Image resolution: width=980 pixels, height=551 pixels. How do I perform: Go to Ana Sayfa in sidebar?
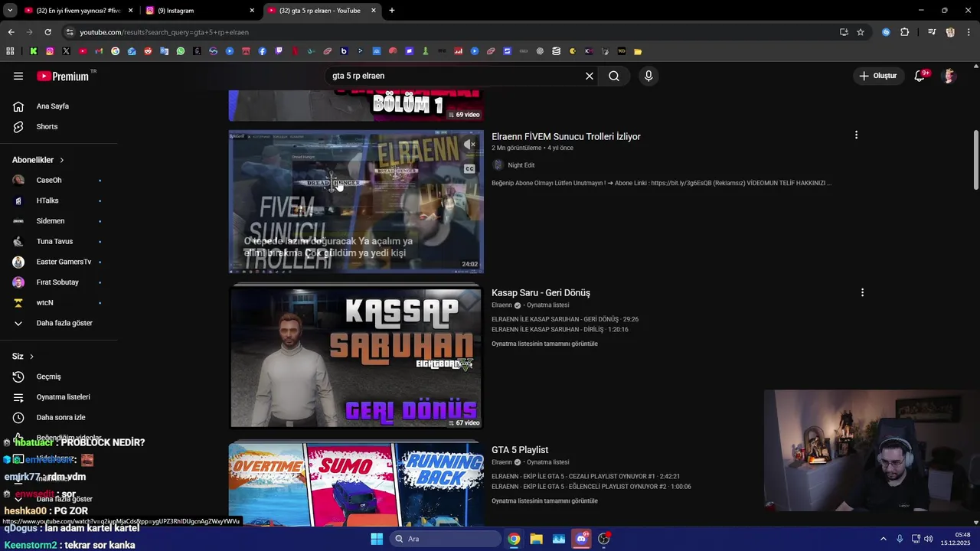[x=54, y=106]
